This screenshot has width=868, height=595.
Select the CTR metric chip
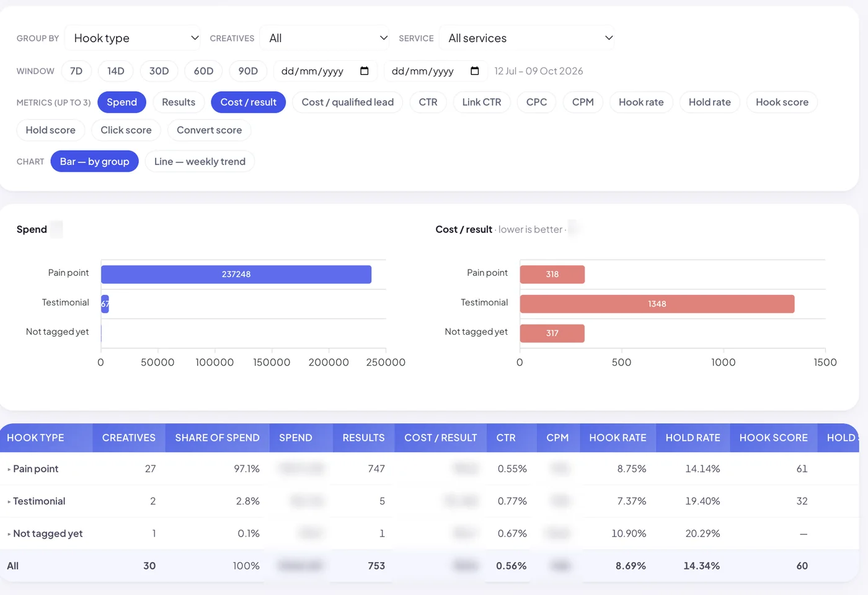click(428, 102)
